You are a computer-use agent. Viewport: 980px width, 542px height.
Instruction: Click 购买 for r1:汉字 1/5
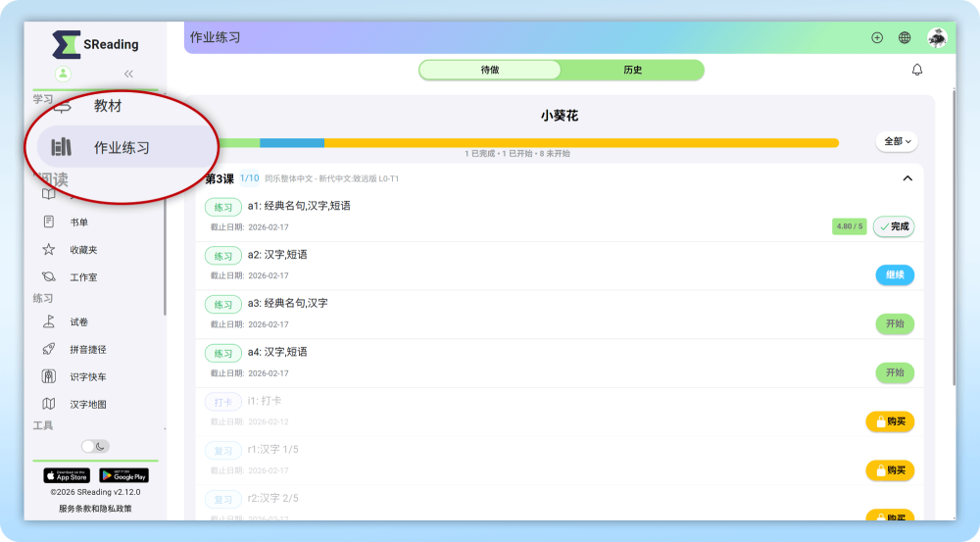(x=890, y=470)
